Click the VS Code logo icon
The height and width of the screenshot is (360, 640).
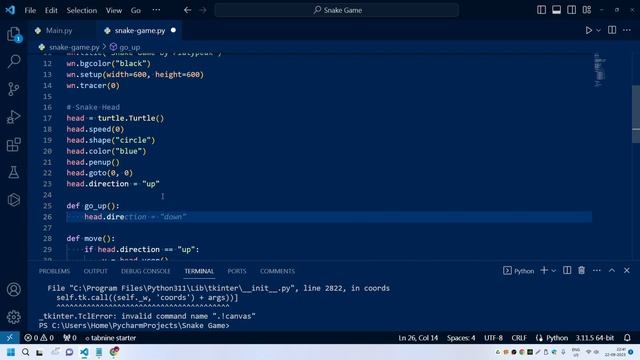(10, 10)
